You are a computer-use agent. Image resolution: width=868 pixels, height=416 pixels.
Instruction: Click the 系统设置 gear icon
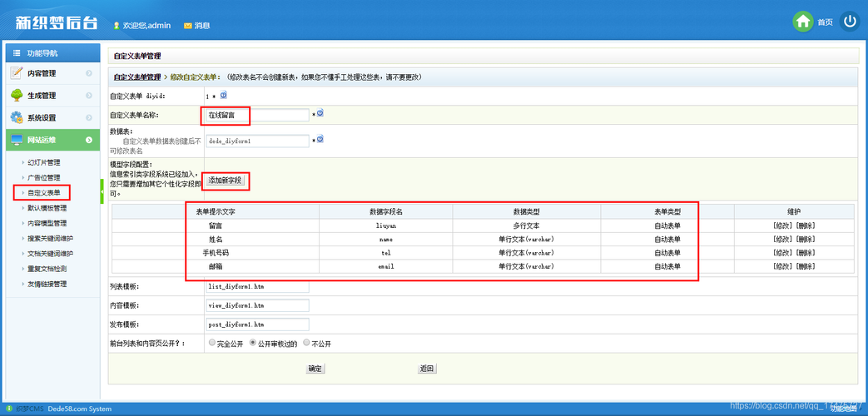click(17, 117)
